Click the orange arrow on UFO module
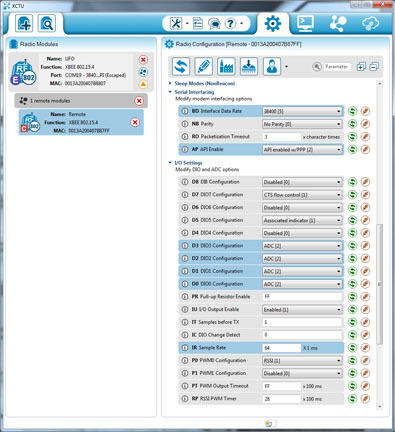The width and height of the screenshot is (395, 432). (143, 84)
